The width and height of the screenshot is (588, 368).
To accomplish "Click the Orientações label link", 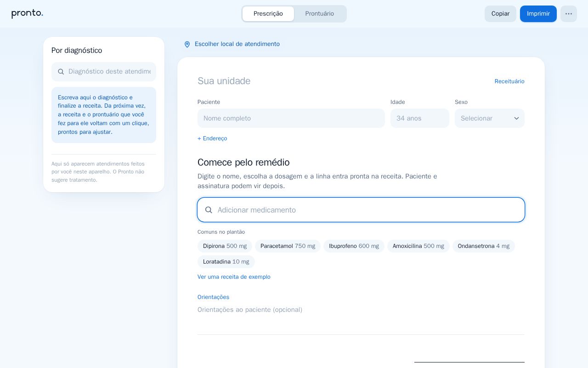I will 213,297.
